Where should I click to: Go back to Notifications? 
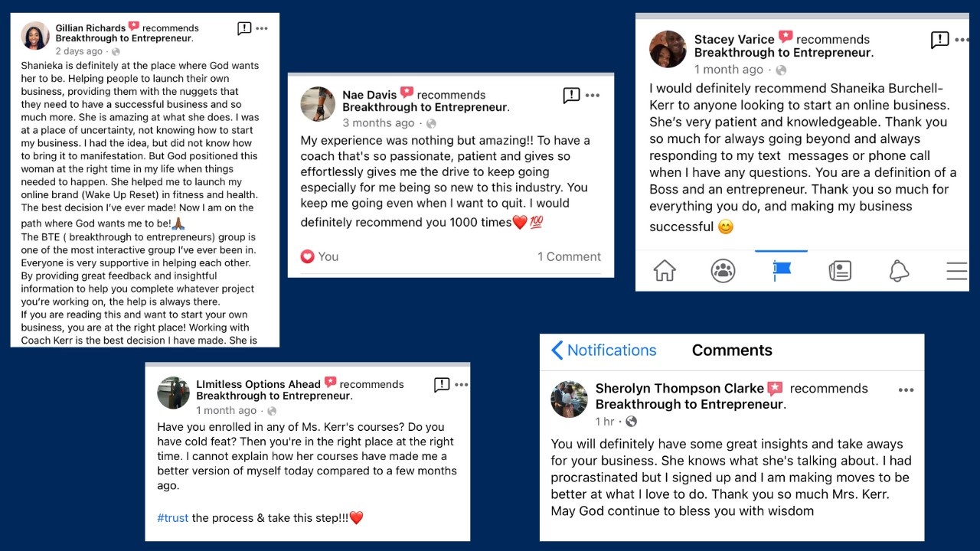(x=603, y=350)
